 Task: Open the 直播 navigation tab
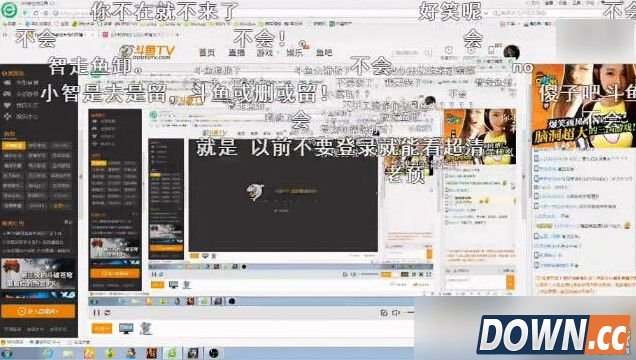point(236,53)
